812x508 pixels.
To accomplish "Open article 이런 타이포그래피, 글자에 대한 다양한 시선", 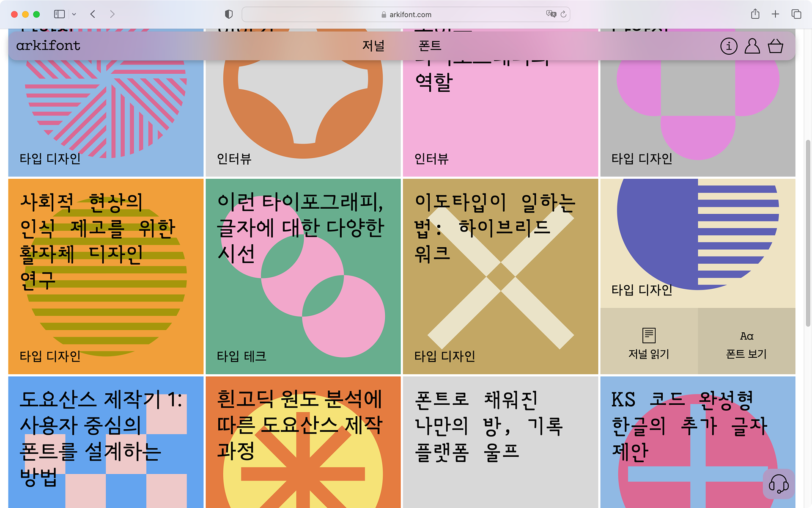I will pos(303,276).
